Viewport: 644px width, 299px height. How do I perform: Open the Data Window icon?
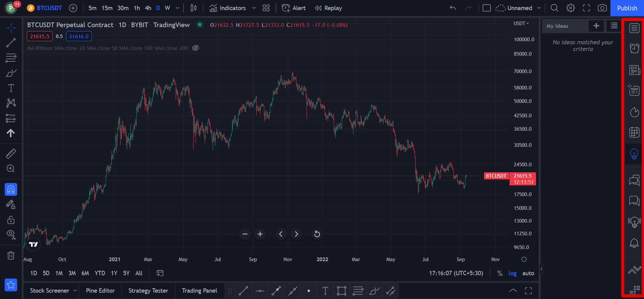[634, 90]
